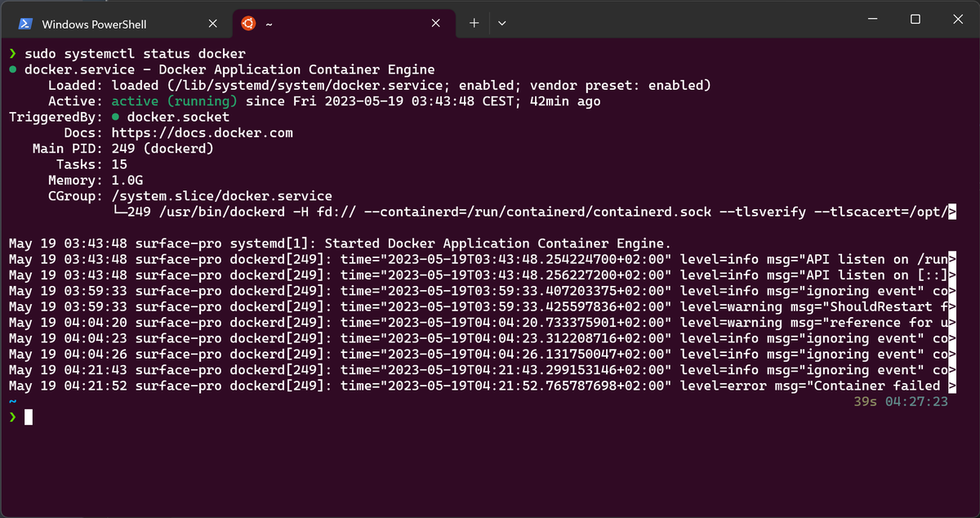The image size is (980, 518).
Task: Click the /system.slice/docker.service cgroup path
Action: pyautogui.click(x=221, y=196)
